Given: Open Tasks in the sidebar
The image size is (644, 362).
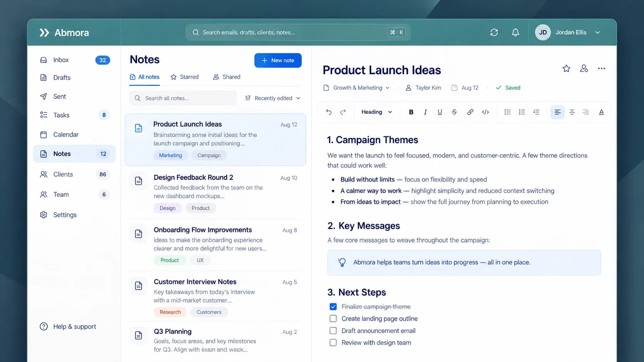Looking at the screenshot, I should coord(74,115).
